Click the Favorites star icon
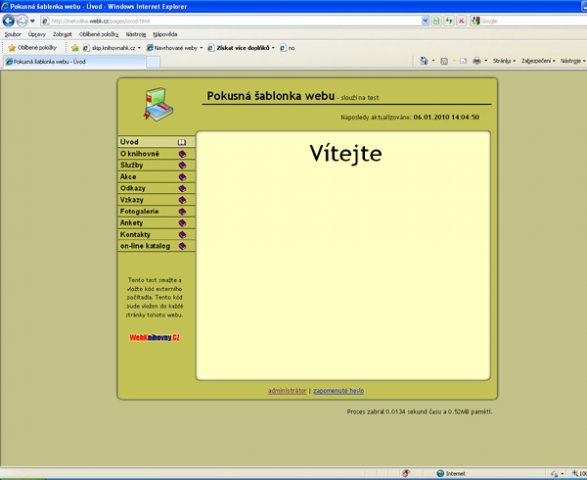This screenshot has height=480, width=587. (x=12, y=48)
